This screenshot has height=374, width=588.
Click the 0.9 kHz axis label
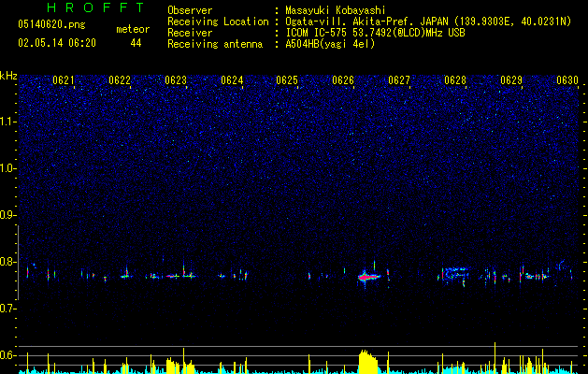[7, 215]
